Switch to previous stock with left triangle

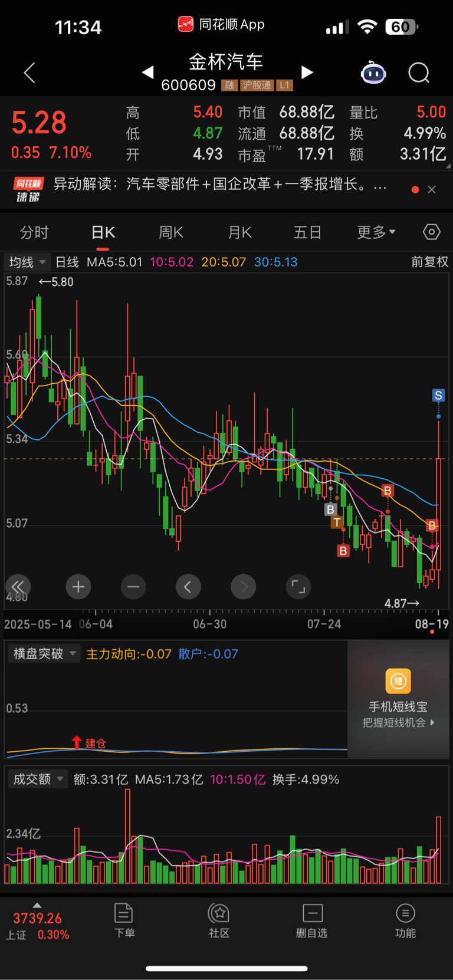click(x=147, y=72)
